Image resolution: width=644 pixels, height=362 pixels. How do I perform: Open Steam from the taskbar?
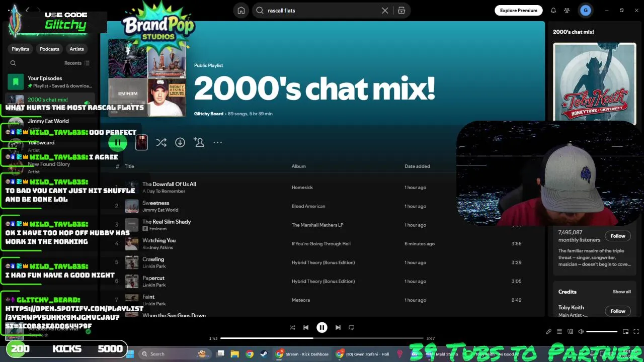coord(264,354)
